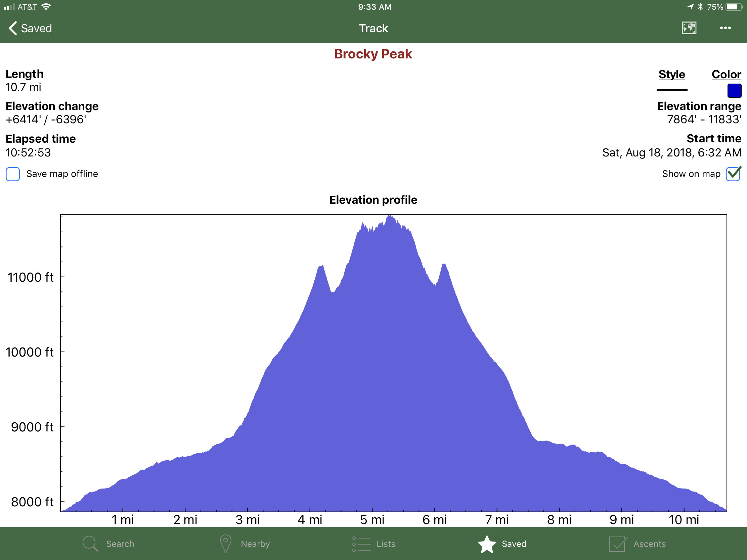Viewport: 747px width, 560px height.
Task: Open the three-dot more options menu
Action: coord(725,28)
